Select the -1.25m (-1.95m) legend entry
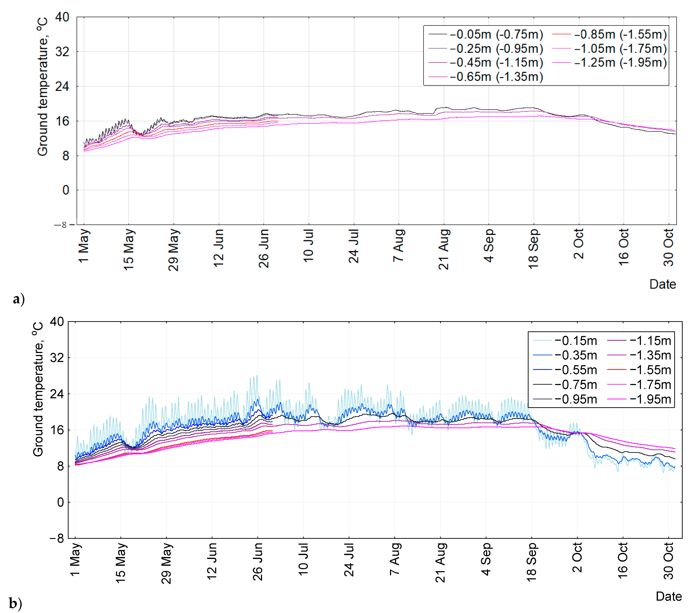The height and width of the screenshot is (613, 700). pos(620,63)
